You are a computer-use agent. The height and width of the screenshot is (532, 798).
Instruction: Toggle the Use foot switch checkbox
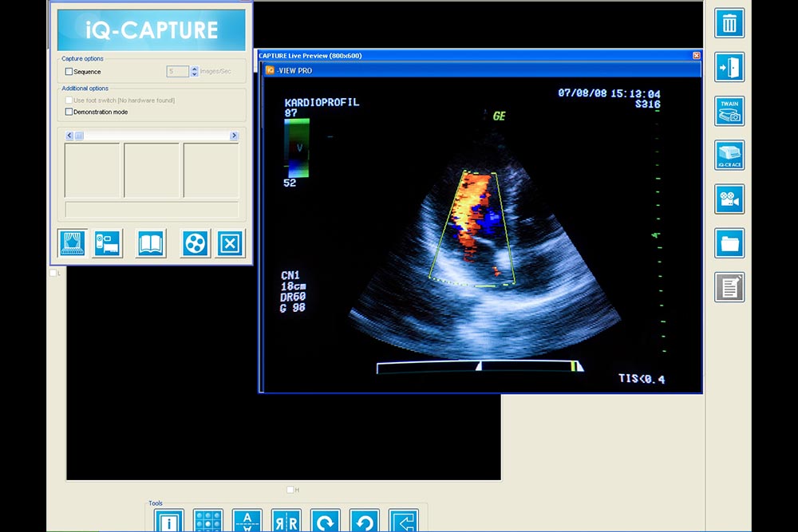click(69, 100)
